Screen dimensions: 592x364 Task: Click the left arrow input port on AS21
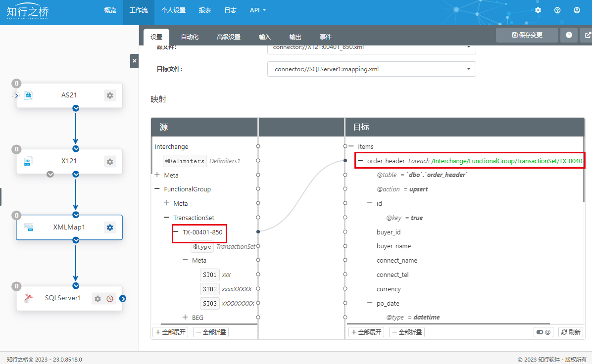point(16,95)
